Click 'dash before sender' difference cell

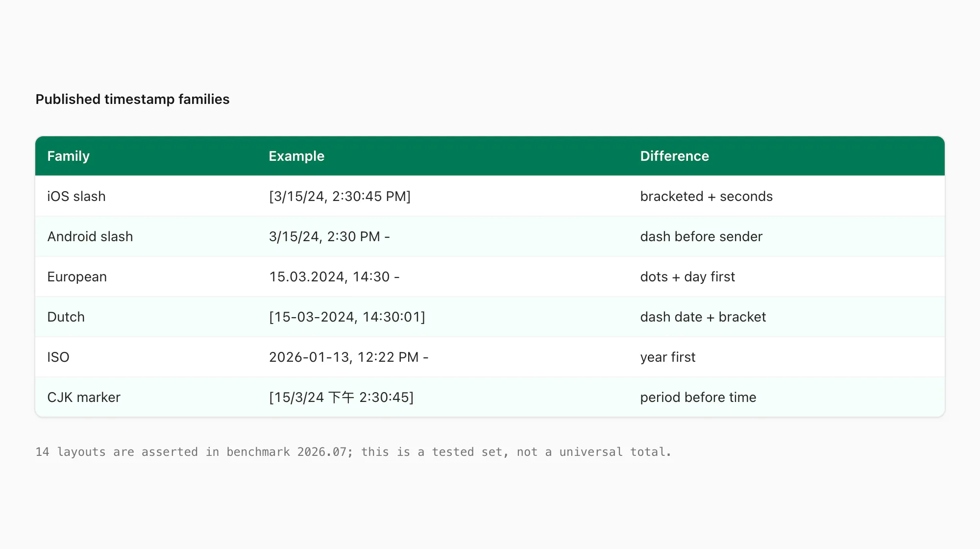(701, 236)
